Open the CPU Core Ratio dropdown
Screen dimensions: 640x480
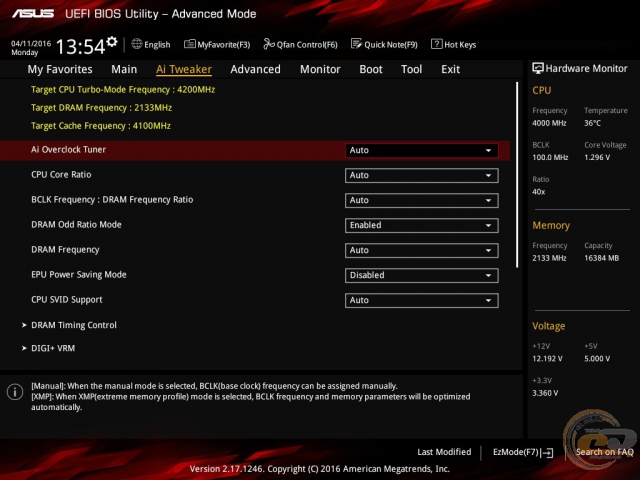point(421,175)
